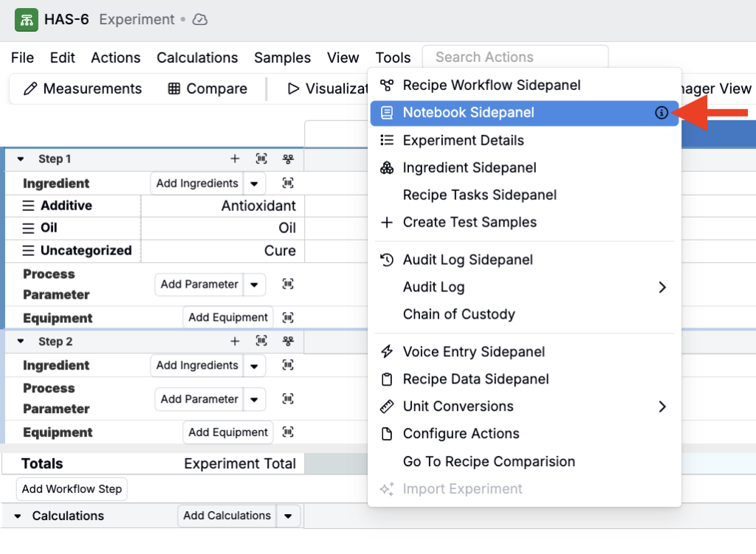Click the barcode scan icon in Step 2 header
756x554 pixels.
(x=261, y=341)
